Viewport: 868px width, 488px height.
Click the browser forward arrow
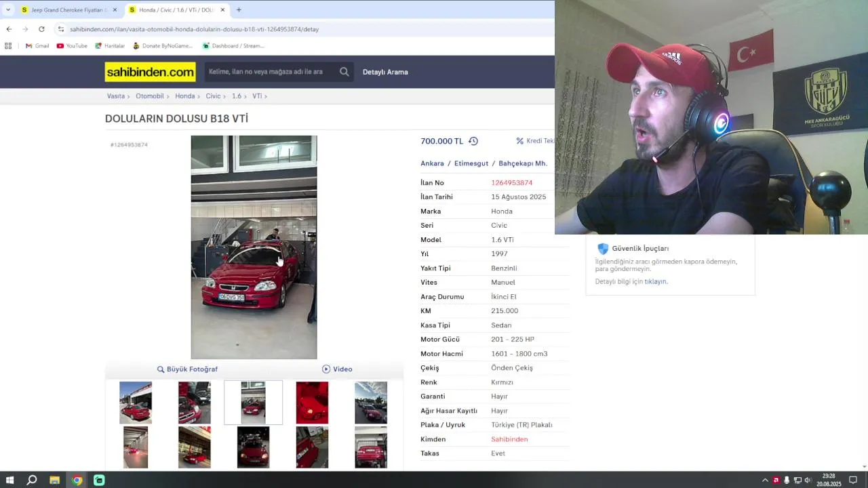click(x=25, y=29)
